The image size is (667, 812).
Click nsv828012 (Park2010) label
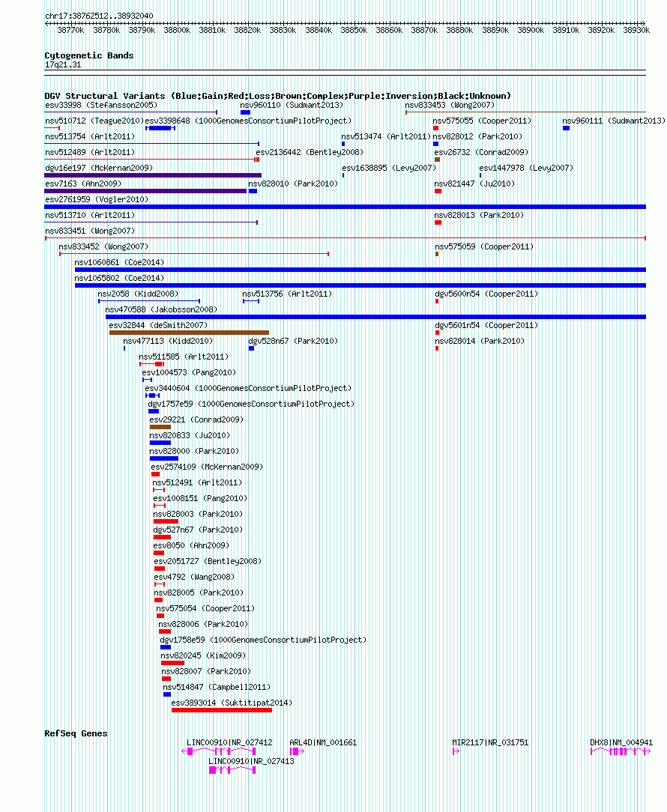(x=477, y=137)
